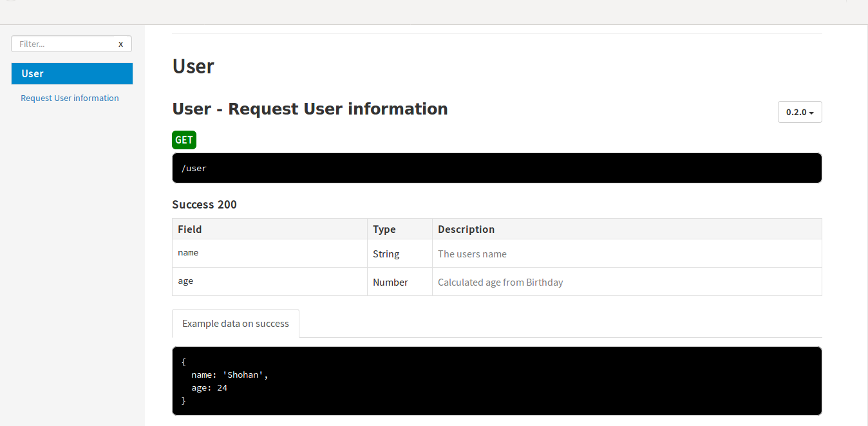
Task: Click the Description column header
Action: point(627,229)
